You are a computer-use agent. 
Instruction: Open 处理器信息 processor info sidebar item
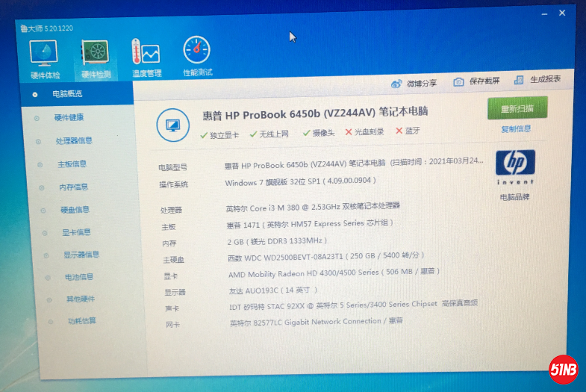pyautogui.click(x=74, y=140)
